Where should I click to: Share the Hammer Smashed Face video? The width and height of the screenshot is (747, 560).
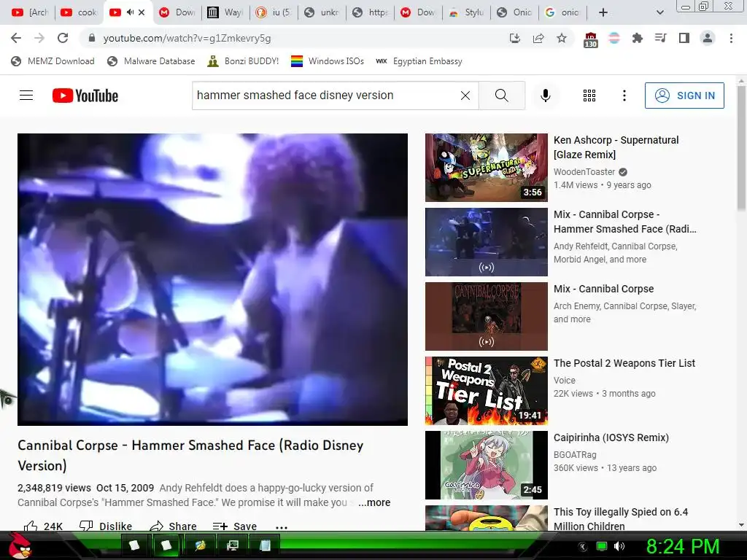(173, 526)
